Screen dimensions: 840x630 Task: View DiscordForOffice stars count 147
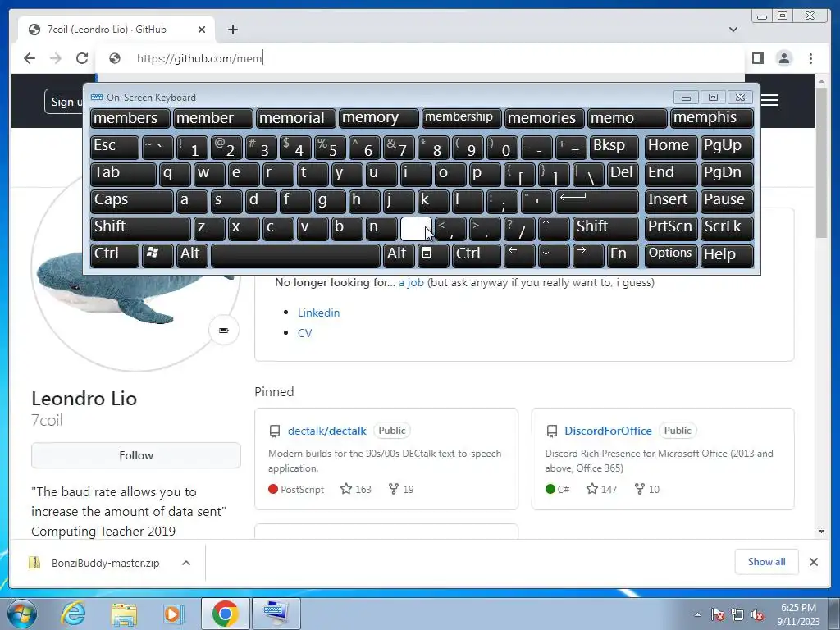601,489
